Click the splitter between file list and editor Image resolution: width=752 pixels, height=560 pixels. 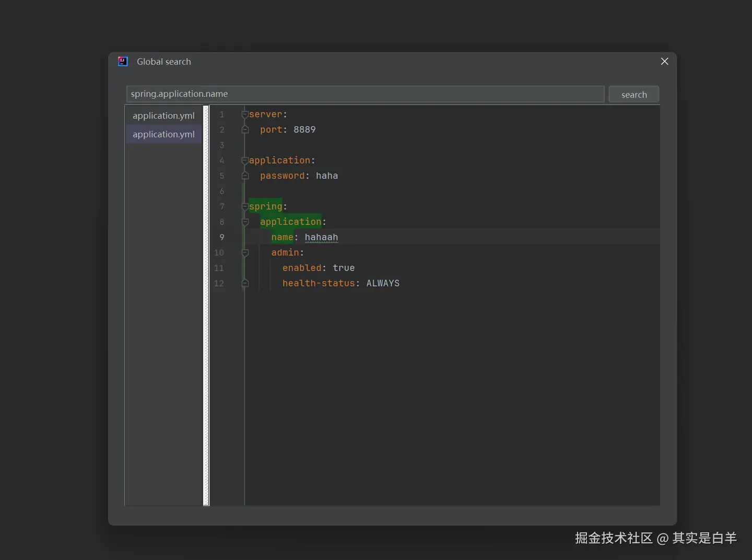click(x=206, y=305)
